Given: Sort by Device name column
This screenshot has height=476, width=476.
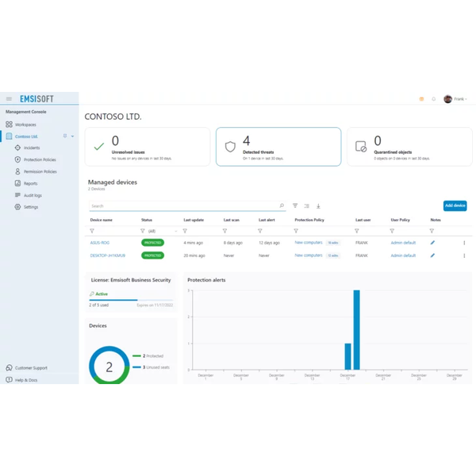Looking at the screenshot, I should coord(101,220).
